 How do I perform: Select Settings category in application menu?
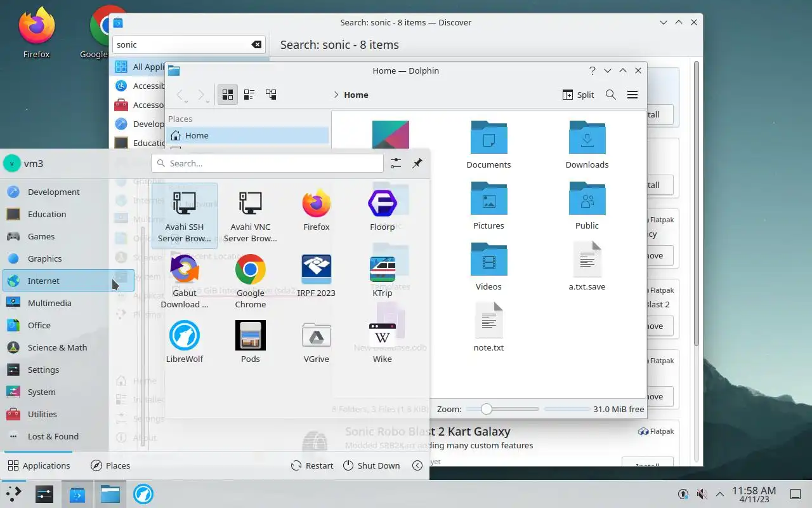[x=69, y=370]
